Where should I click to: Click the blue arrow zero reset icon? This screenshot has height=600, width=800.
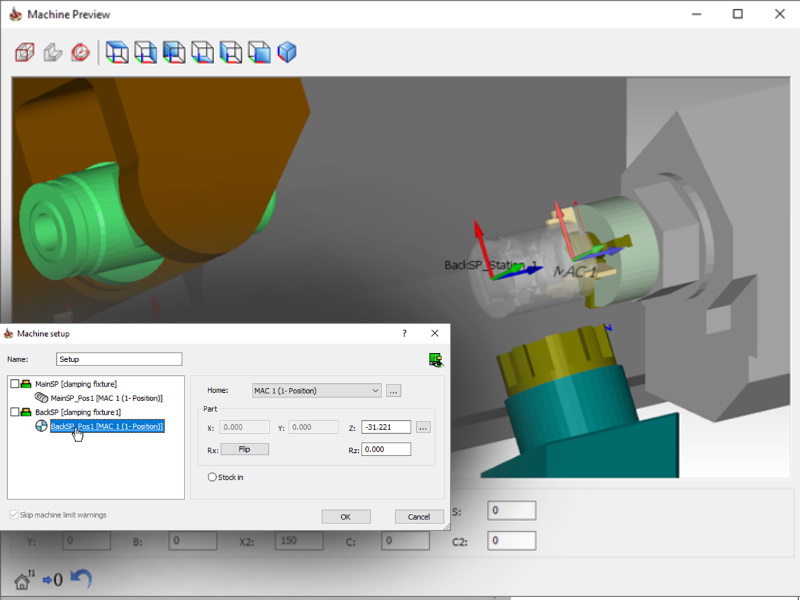coord(52,579)
